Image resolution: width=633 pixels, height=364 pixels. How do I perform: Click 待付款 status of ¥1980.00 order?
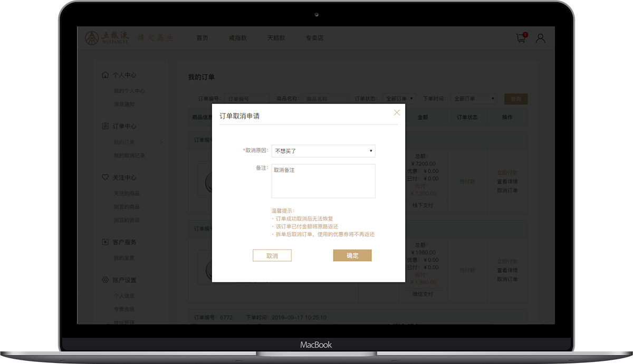coord(467,270)
